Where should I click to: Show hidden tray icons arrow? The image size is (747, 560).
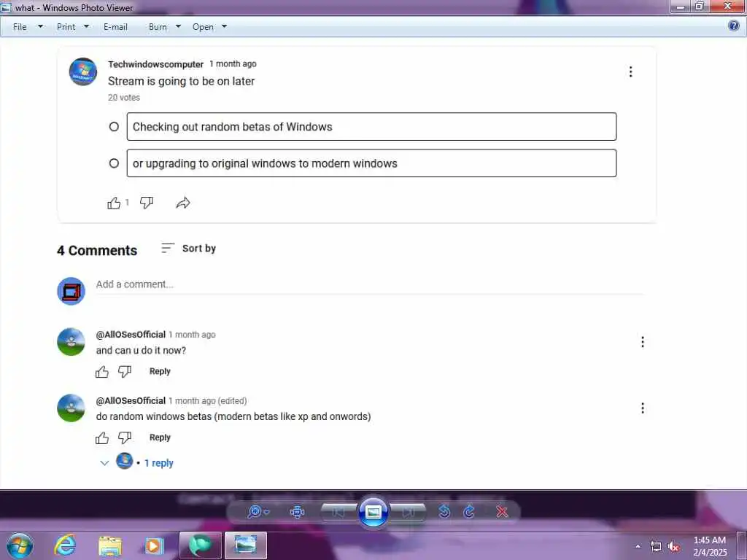(638, 547)
